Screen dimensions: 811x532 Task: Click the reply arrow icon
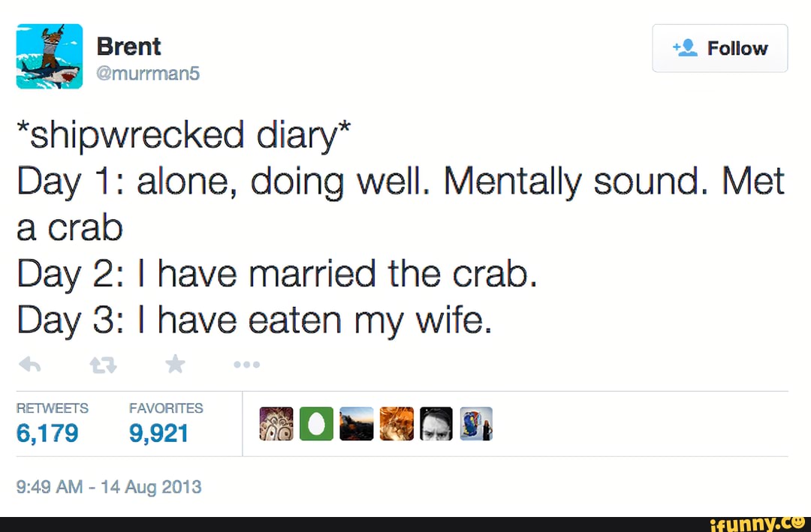[x=29, y=365]
